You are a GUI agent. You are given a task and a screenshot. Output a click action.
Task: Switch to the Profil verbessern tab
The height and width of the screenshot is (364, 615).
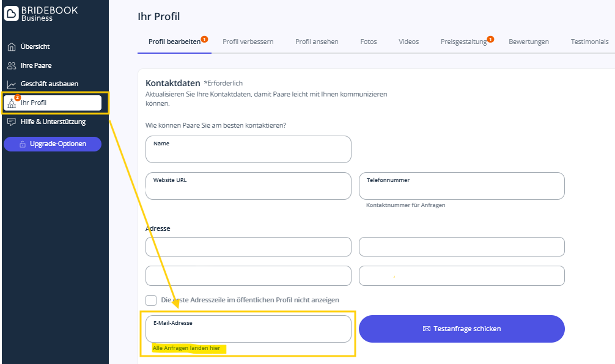click(x=248, y=42)
